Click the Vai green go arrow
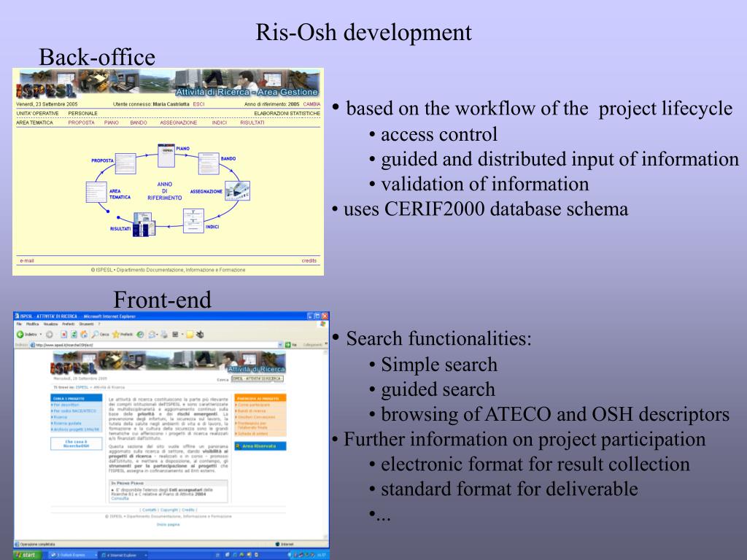 click(287, 345)
